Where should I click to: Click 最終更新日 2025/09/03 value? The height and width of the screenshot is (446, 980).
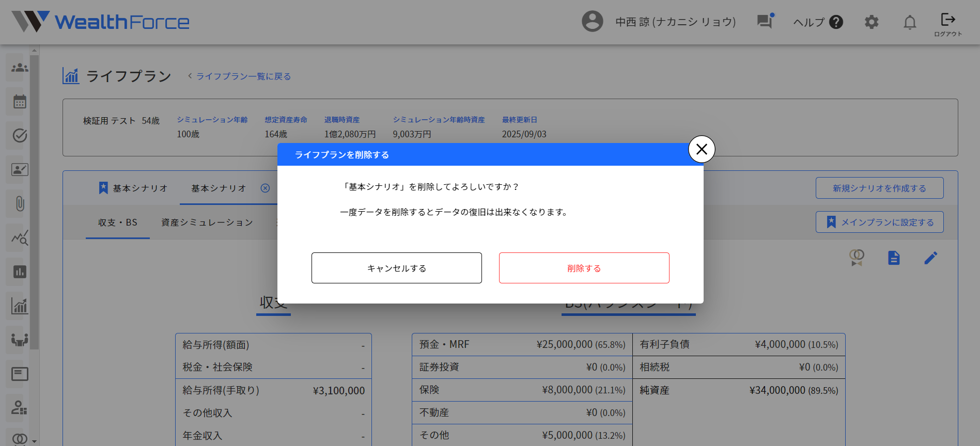pyautogui.click(x=524, y=134)
